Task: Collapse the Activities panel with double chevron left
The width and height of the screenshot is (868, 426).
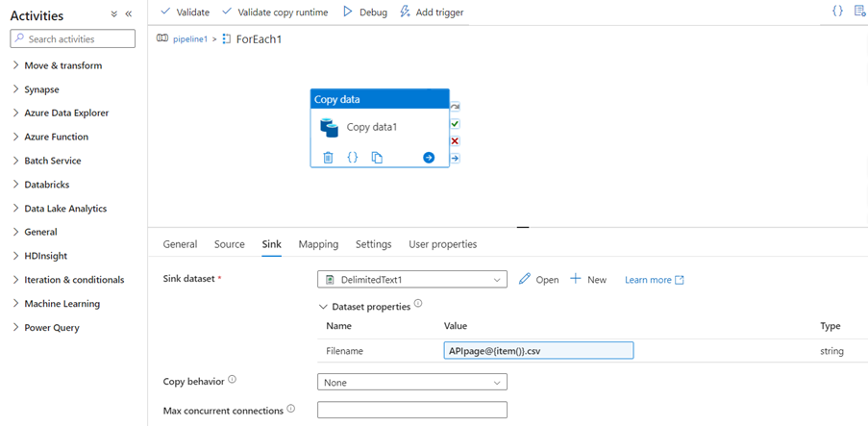Action: tap(129, 14)
